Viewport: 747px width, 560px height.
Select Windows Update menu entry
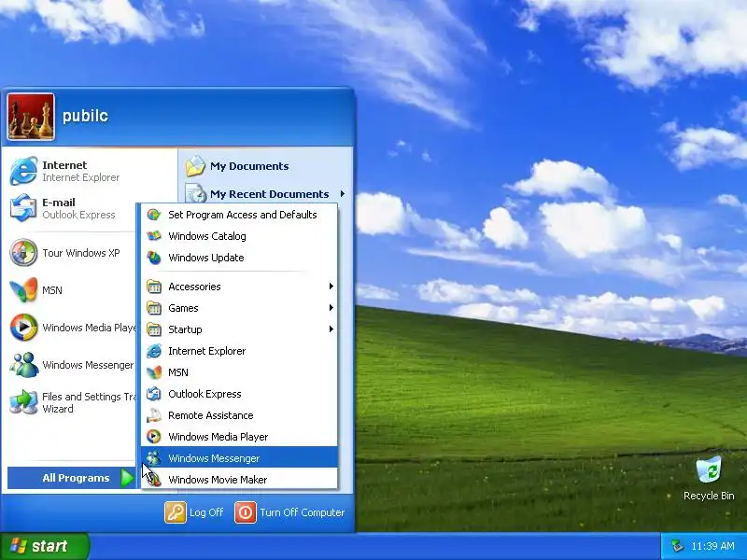[239, 258]
